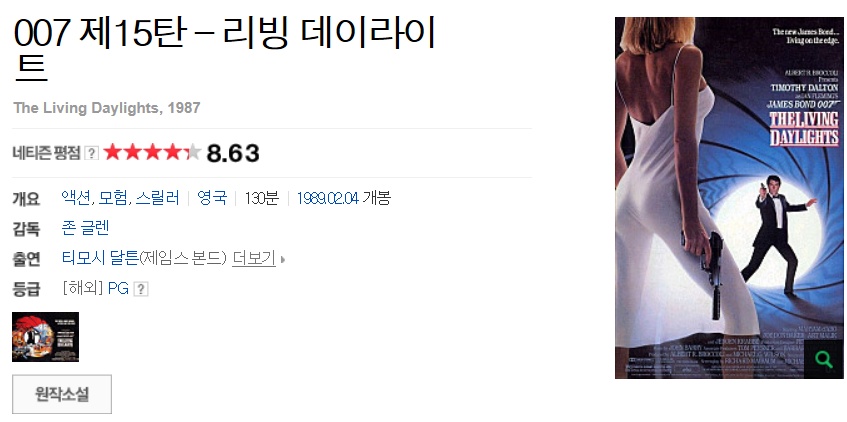Click the 원작소설 button
Viewport: 847px width, 422px height.
click(x=62, y=394)
